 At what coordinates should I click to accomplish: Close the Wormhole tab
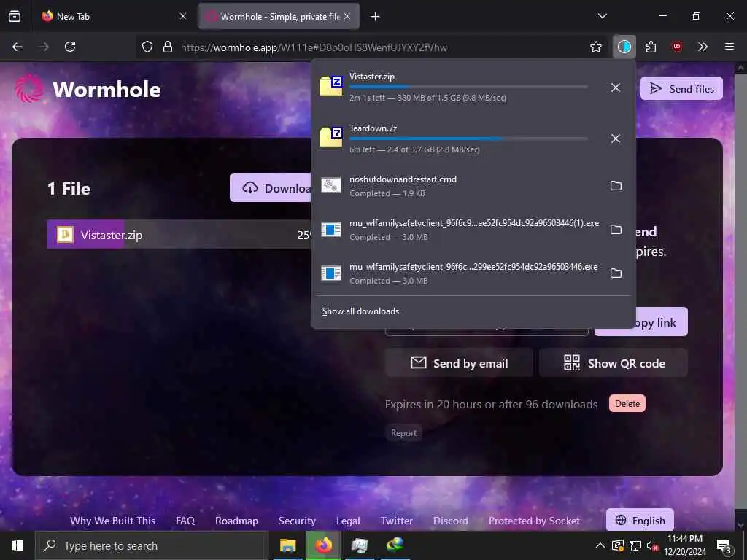point(347,17)
